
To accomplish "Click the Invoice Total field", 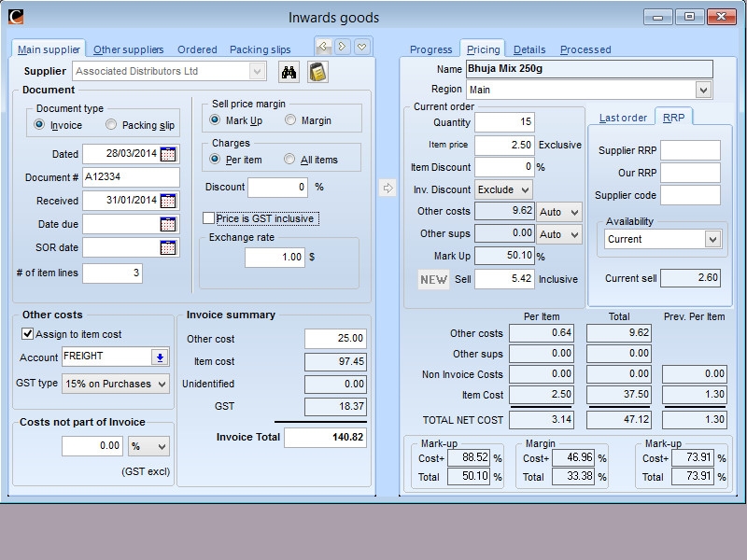I will pyautogui.click(x=325, y=437).
